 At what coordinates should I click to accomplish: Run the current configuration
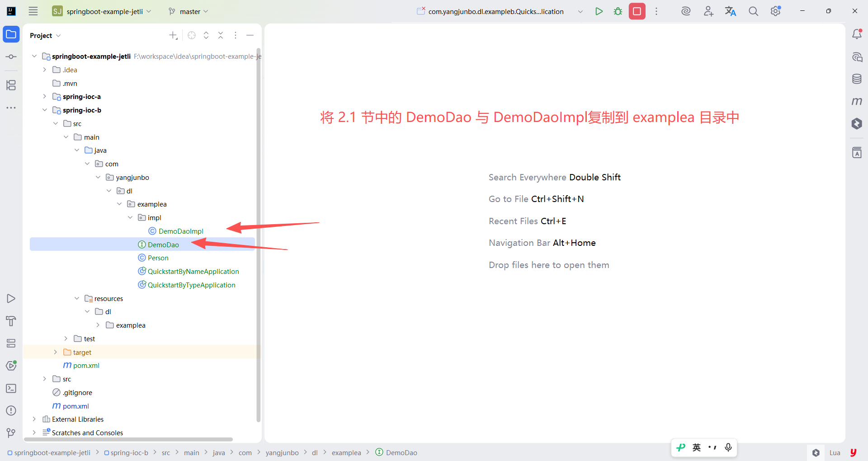click(599, 11)
